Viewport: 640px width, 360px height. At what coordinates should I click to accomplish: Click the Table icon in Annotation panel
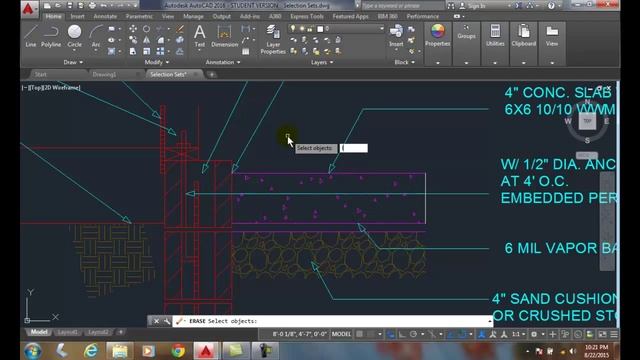tap(245, 51)
